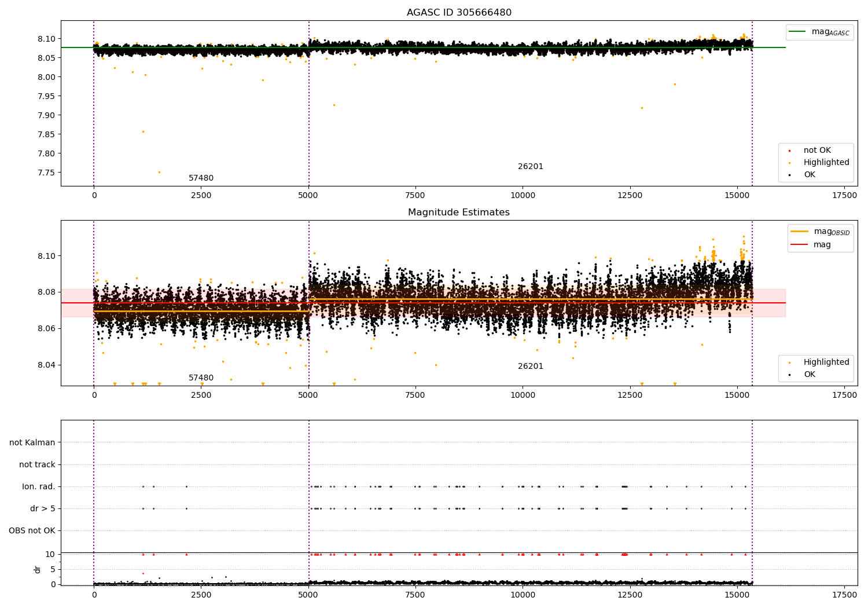The image size is (868, 608).
Task: Click y-tick "8.06" in Magnitude Estimates plot
Action: pos(46,329)
